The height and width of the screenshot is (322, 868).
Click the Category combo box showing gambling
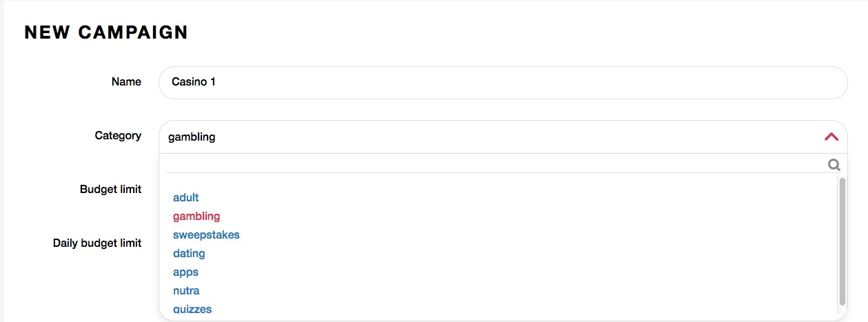tap(503, 137)
